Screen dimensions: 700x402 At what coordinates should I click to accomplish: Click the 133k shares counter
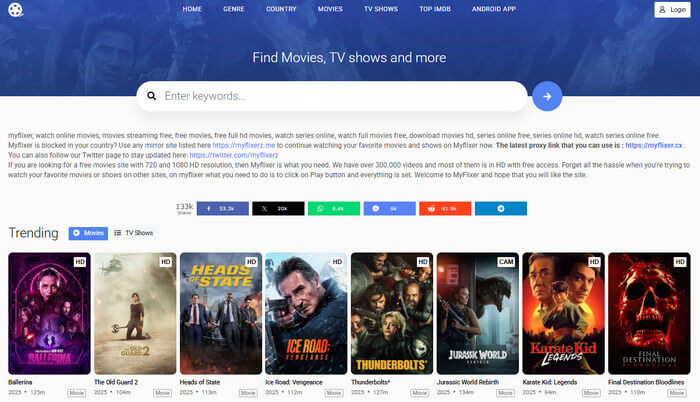(184, 208)
